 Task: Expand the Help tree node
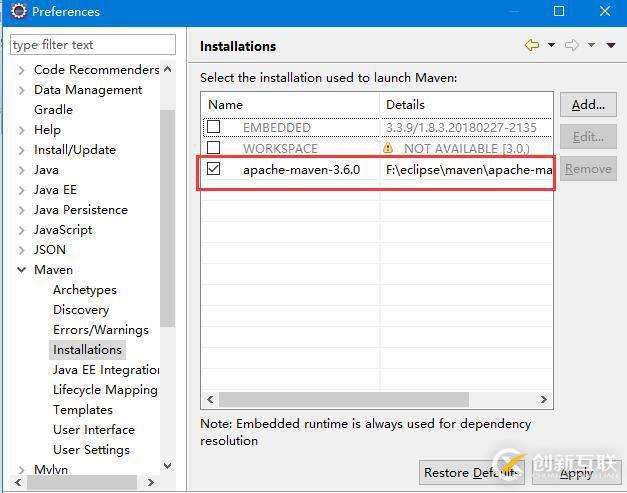coord(22,130)
